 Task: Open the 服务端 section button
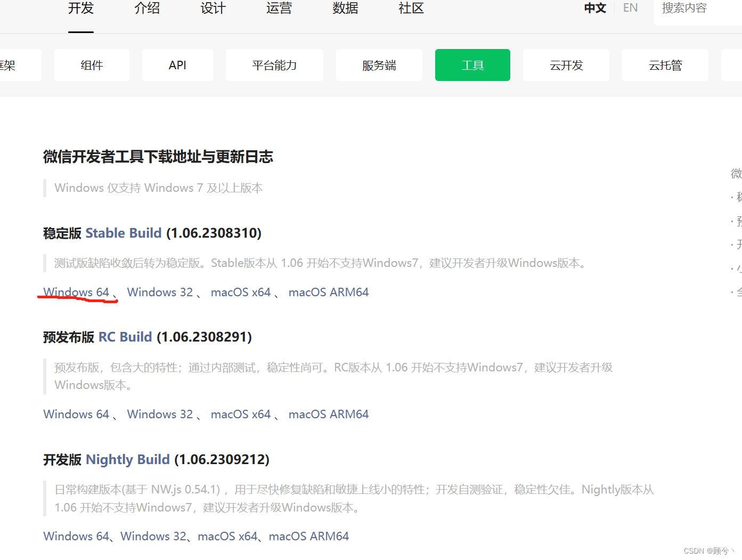379,65
